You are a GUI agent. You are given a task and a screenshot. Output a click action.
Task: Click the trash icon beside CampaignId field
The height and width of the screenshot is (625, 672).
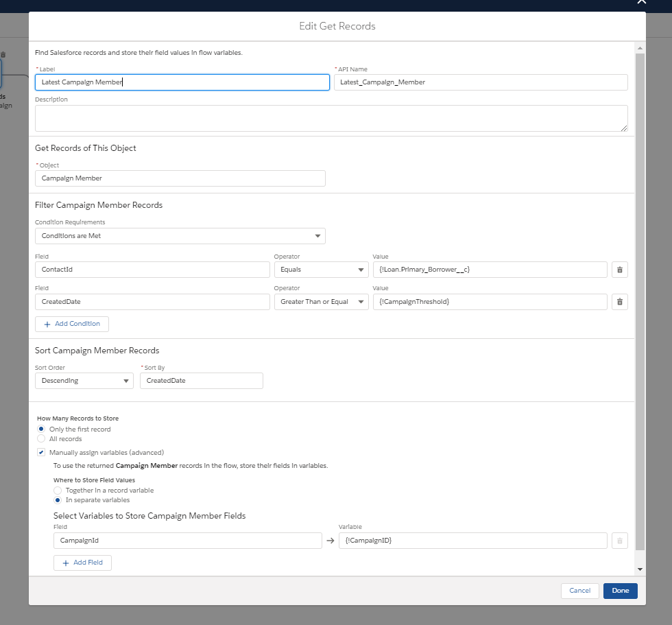[619, 541]
